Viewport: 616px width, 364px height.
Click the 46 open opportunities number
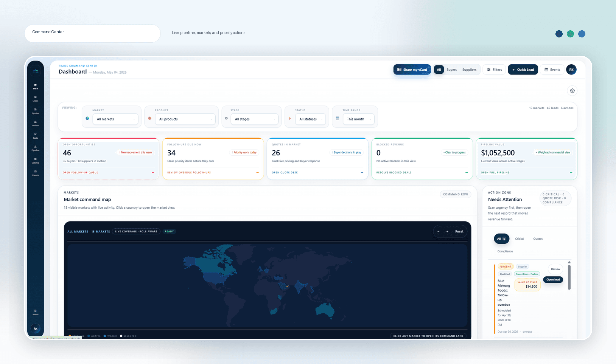pyautogui.click(x=67, y=153)
